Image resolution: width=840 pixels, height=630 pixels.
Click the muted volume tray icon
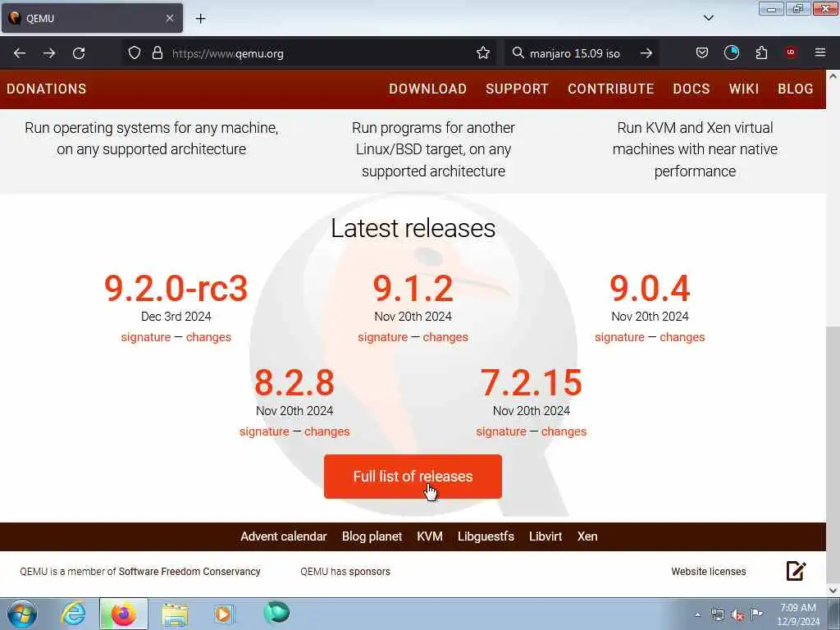click(x=737, y=615)
